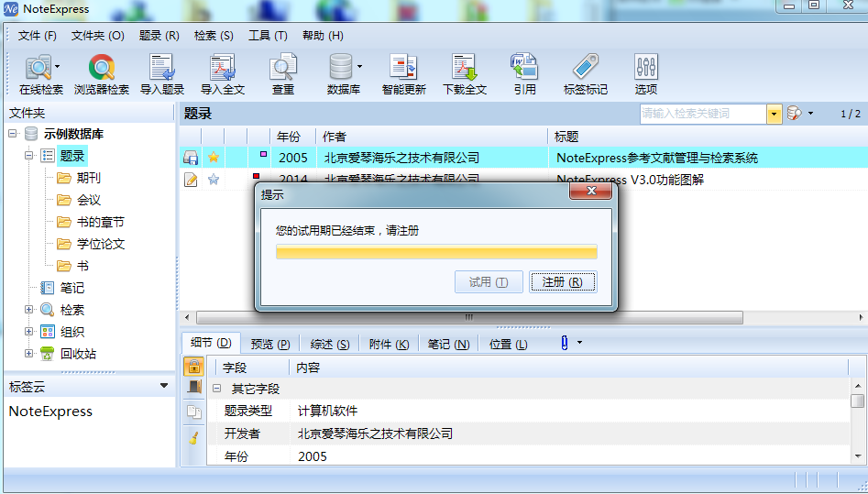This screenshot has width=868, height=494.
Task: Click the edit pencil icon in 2014 row
Action: (x=191, y=180)
